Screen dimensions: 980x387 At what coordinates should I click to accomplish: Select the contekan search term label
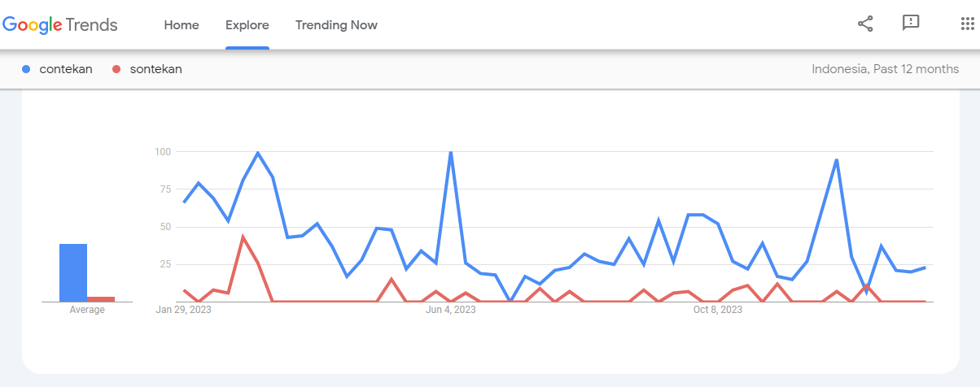tap(66, 69)
